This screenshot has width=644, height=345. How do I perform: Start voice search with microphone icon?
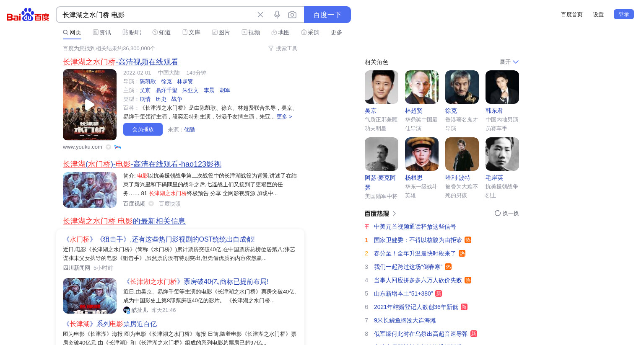tap(277, 15)
